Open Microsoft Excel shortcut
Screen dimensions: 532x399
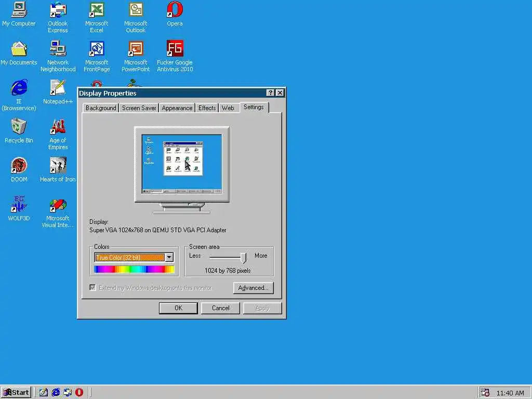97,17
